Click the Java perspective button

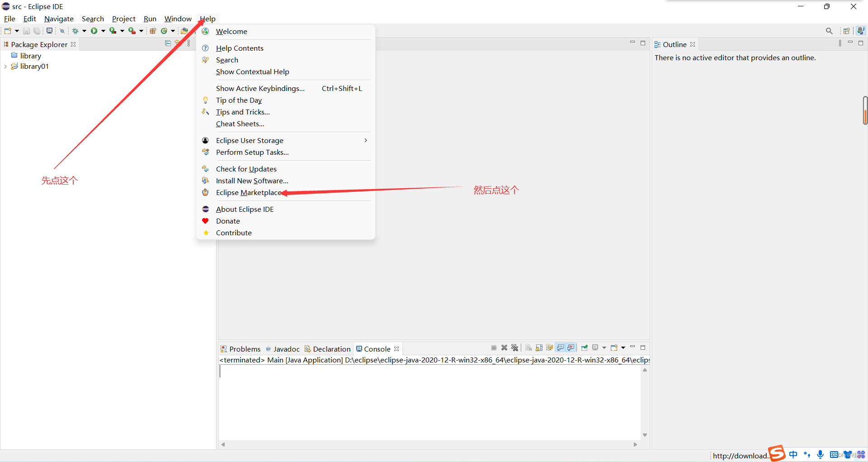coord(861,31)
